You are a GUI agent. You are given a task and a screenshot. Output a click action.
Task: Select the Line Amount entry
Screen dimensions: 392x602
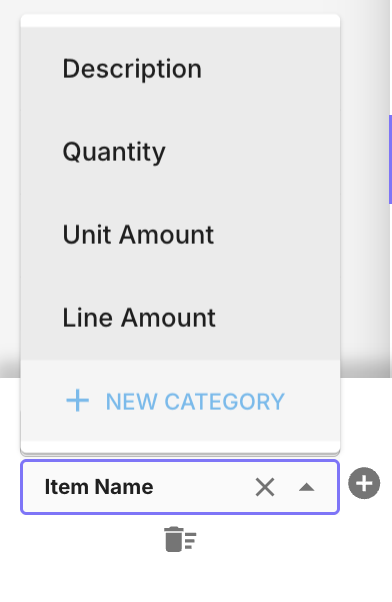click(x=180, y=318)
